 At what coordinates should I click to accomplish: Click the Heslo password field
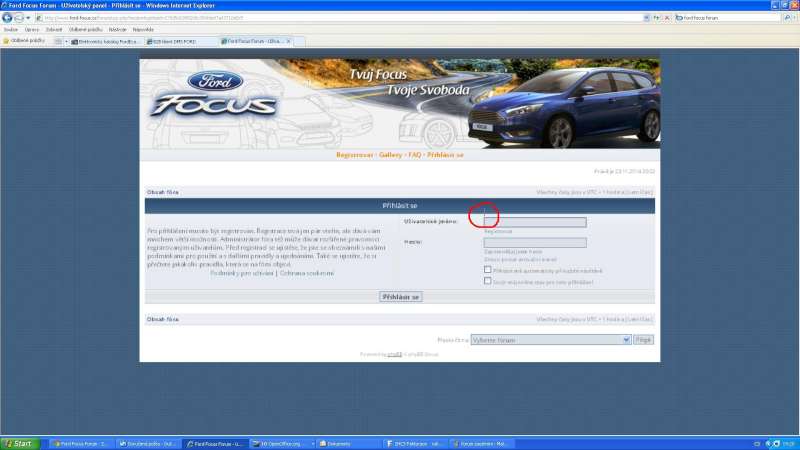[x=534, y=242]
